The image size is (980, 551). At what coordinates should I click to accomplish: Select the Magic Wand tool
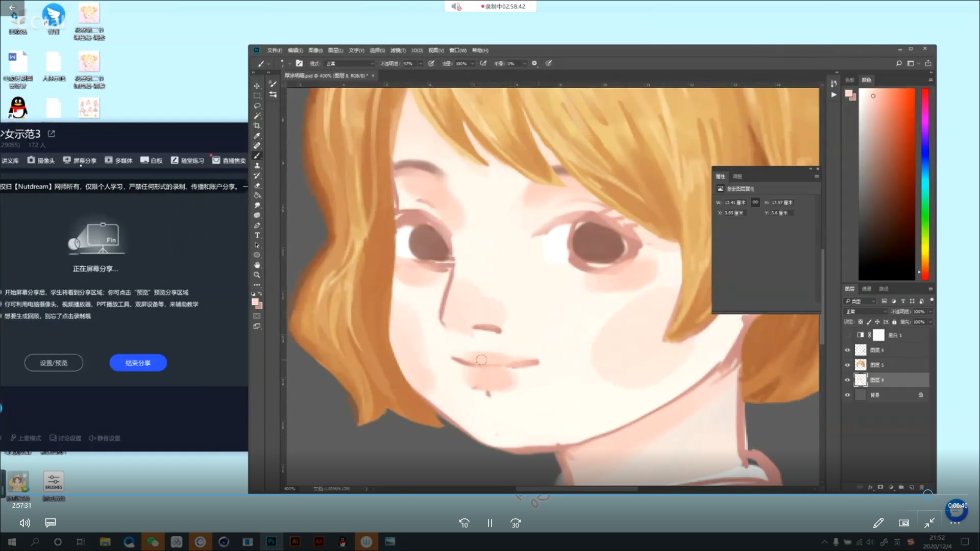pyautogui.click(x=257, y=116)
